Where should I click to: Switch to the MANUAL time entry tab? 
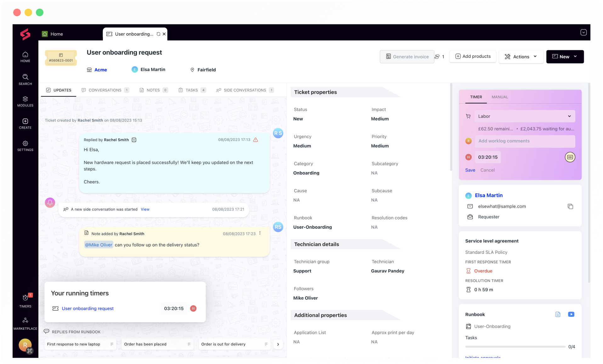pos(499,97)
